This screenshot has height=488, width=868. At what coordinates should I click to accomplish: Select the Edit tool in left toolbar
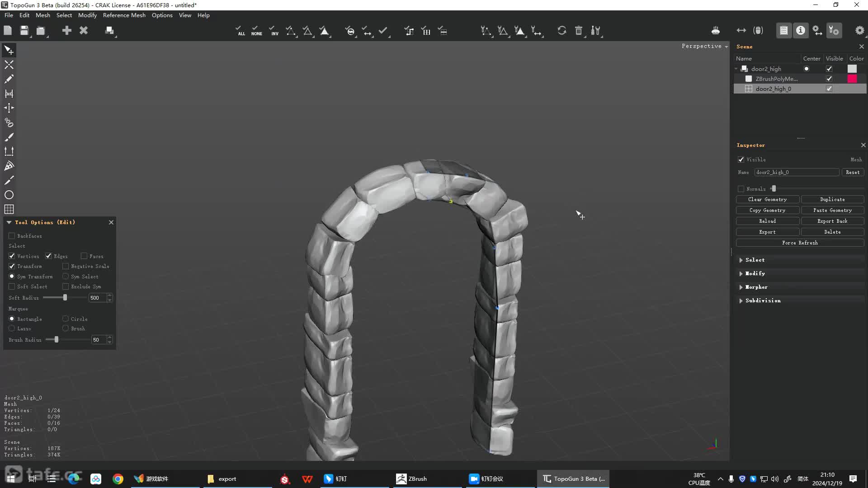9,50
